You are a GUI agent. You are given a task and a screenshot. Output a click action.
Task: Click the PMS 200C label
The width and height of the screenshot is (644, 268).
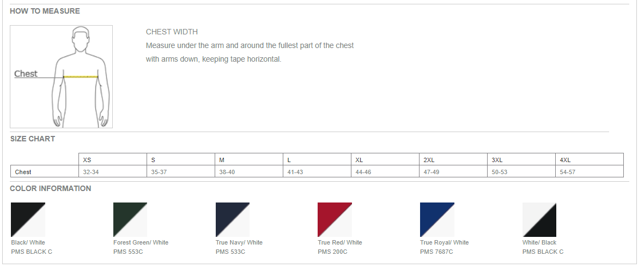click(x=332, y=252)
